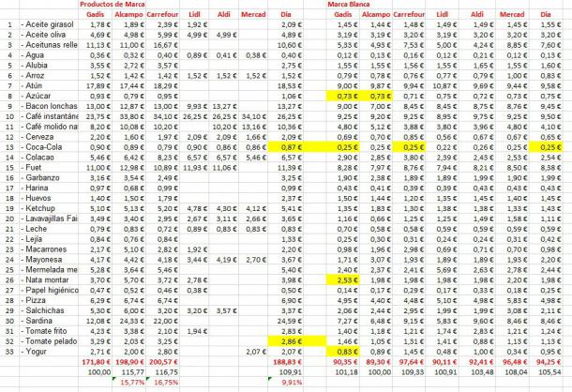
Task: Click the total 97,64 € cell
Action: click(409, 362)
